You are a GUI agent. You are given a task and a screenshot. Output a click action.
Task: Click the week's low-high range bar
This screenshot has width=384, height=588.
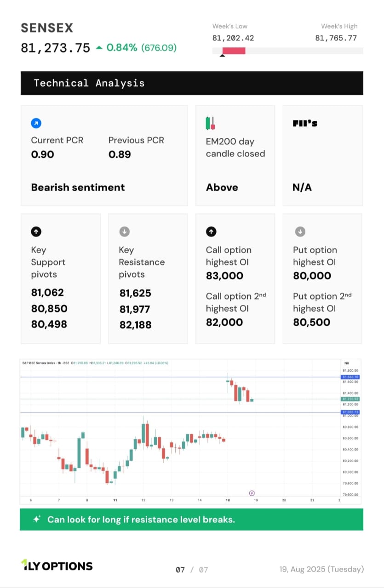pyautogui.click(x=288, y=51)
